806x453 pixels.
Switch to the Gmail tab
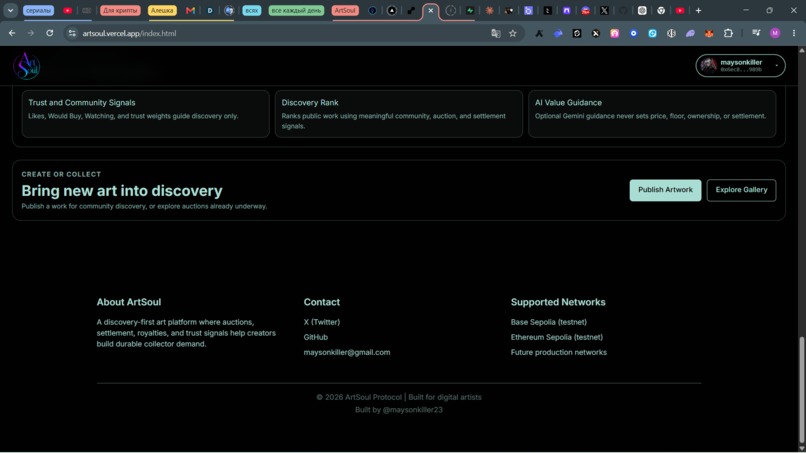[190, 10]
